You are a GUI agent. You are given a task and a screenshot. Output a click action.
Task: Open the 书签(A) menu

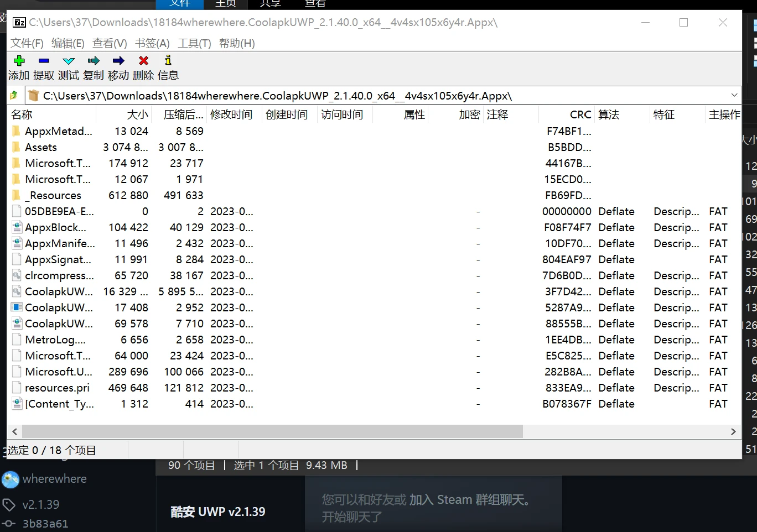click(x=152, y=43)
